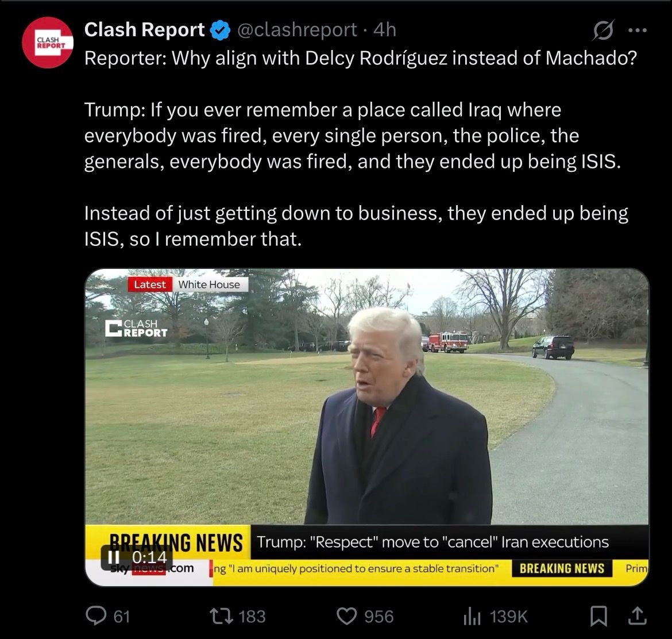This screenshot has height=639, width=672.
Task: Open the 4h post timestamp
Action: (x=385, y=30)
